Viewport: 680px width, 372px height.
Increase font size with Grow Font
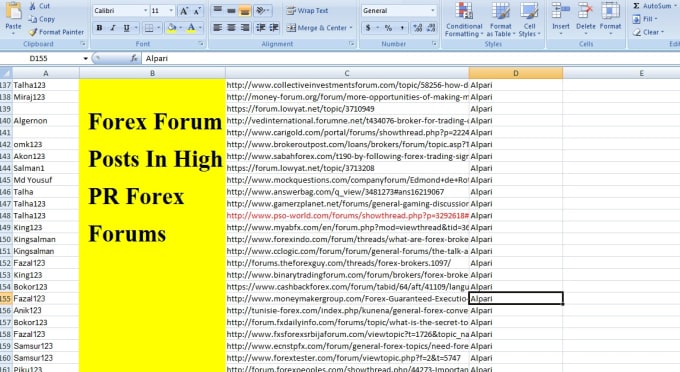[184, 11]
